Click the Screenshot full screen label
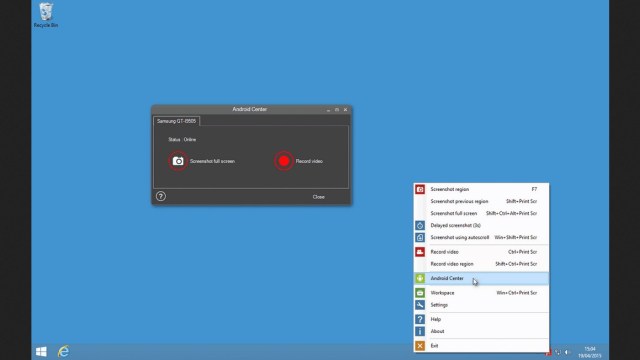 pos(212,161)
